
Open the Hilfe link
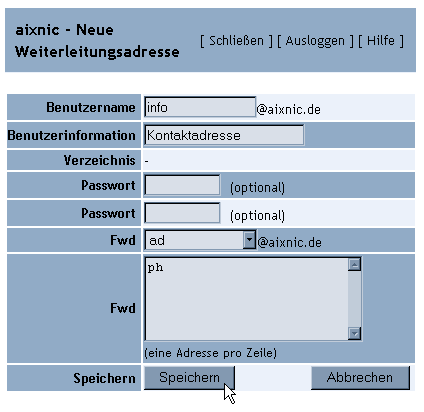click(381, 41)
